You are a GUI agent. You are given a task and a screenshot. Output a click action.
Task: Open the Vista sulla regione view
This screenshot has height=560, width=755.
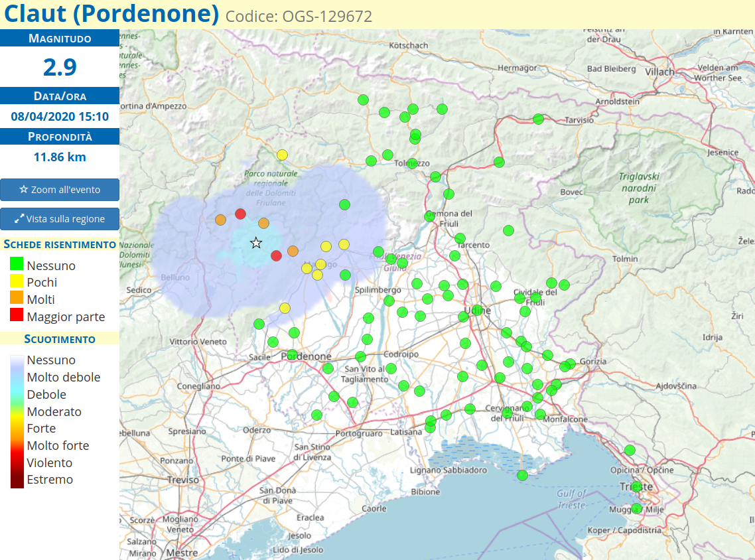(60, 219)
